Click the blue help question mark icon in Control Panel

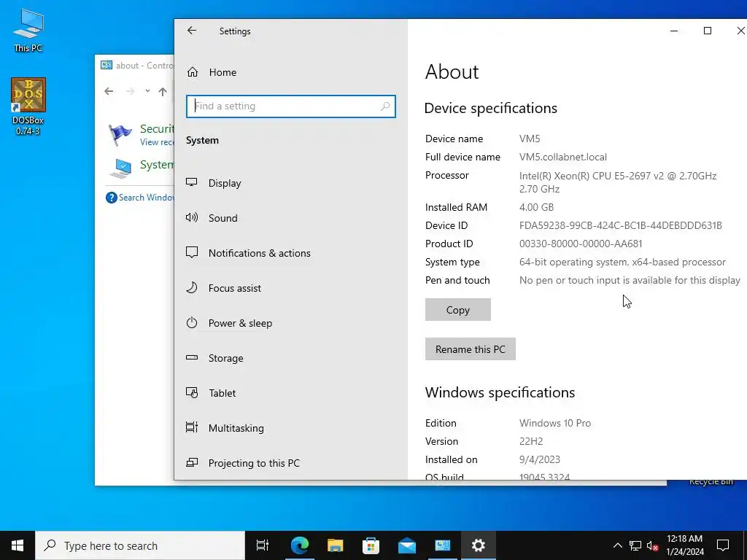111,198
